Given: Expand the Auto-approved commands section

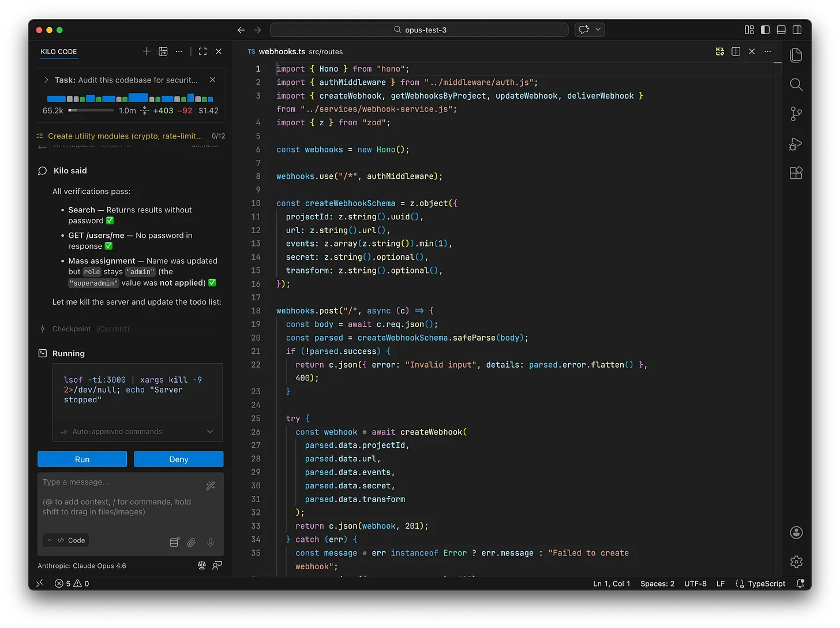Looking at the screenshot, I should [210, 432].
